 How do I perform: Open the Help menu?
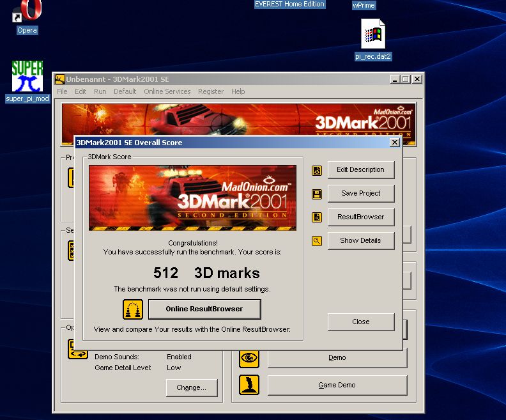[238, 91]
